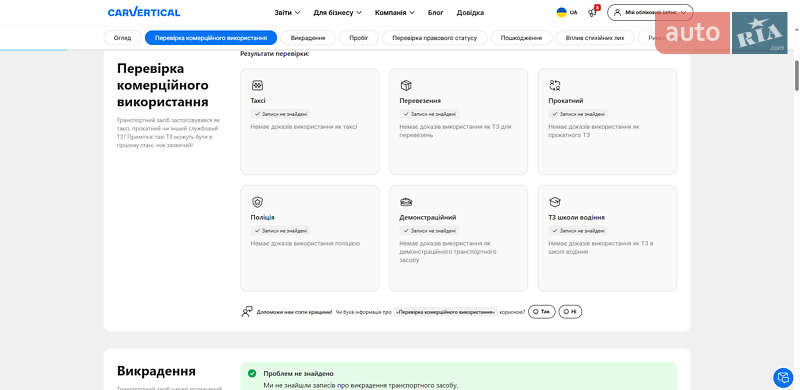Switch to the Викрадення tab

pos(308,38)
